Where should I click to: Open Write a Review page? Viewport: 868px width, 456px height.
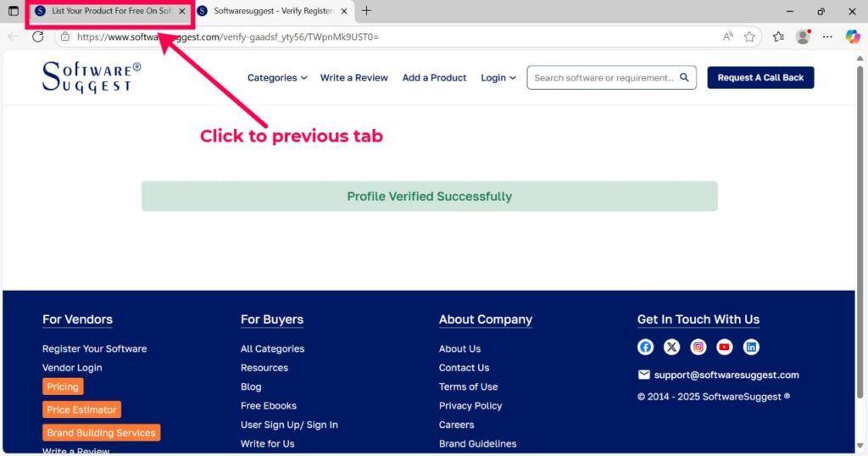353,78
